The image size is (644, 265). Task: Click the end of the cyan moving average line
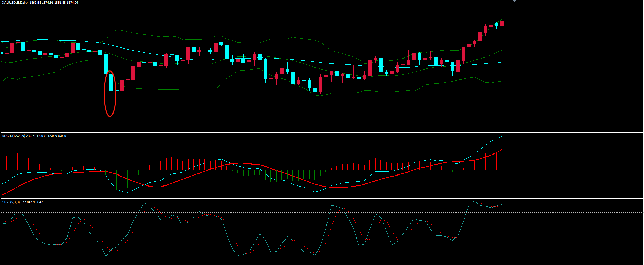501,62
